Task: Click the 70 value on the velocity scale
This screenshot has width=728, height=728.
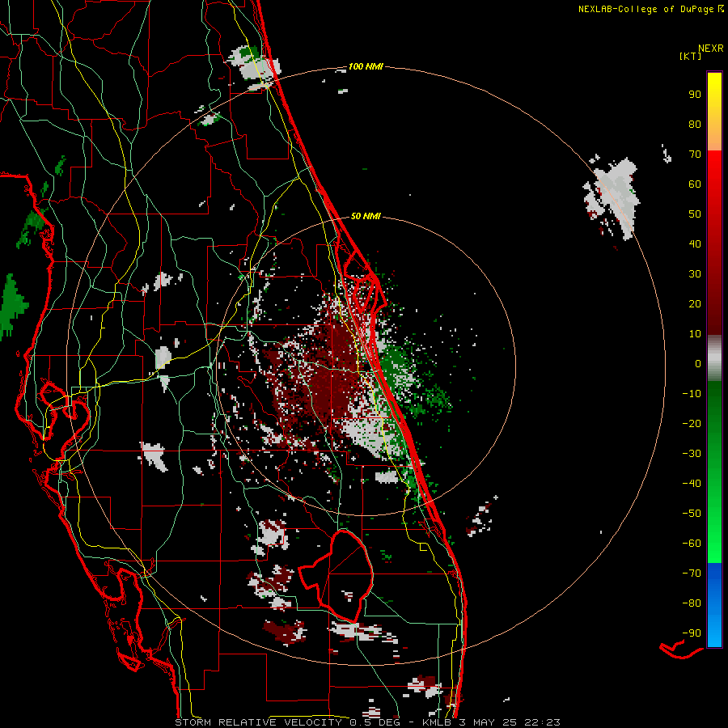Action: tap(695, 154)
